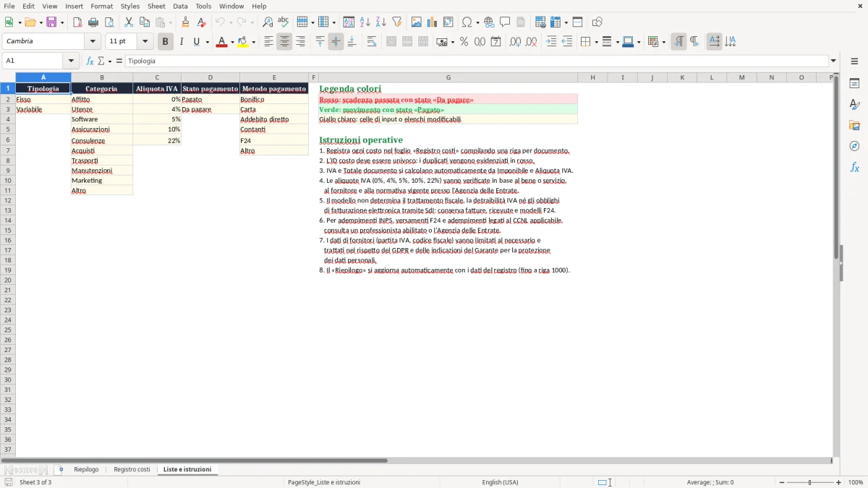Open the Sheet menu
This screenshot has height=488, width=868.
(x=156, y=6)
